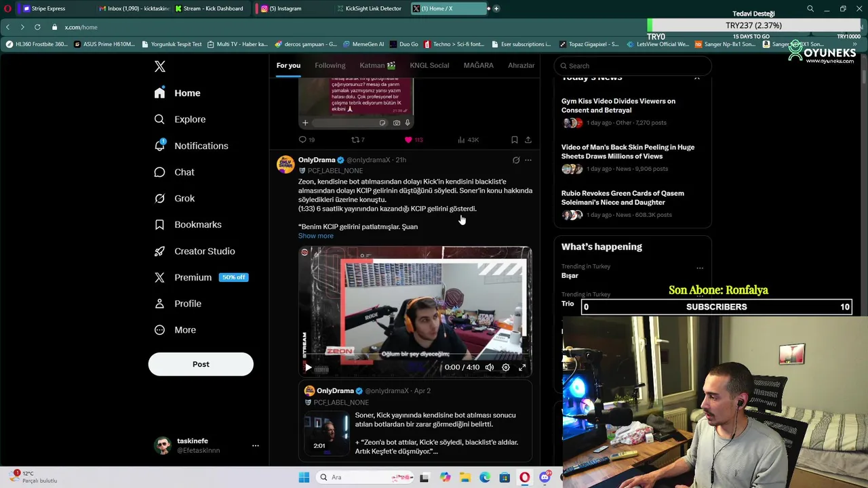Reload the page in browser
This screenshot has height=488, width=868.
click(37, 27)
